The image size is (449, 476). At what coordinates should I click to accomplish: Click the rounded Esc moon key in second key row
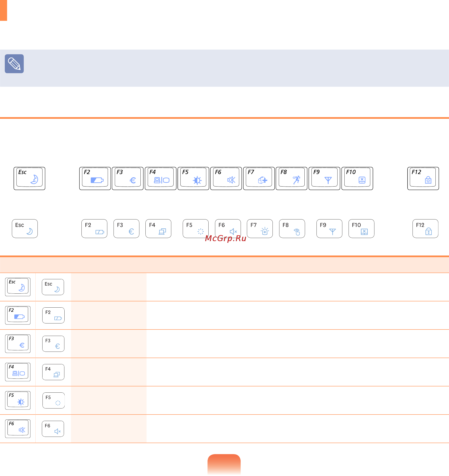pos(25,228)
